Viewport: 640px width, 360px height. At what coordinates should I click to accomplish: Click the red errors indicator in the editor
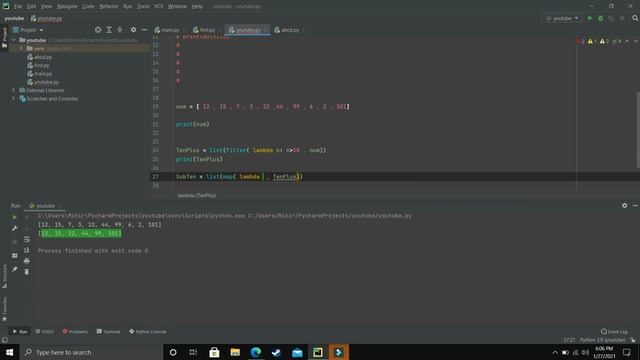(x=580, y=41)
